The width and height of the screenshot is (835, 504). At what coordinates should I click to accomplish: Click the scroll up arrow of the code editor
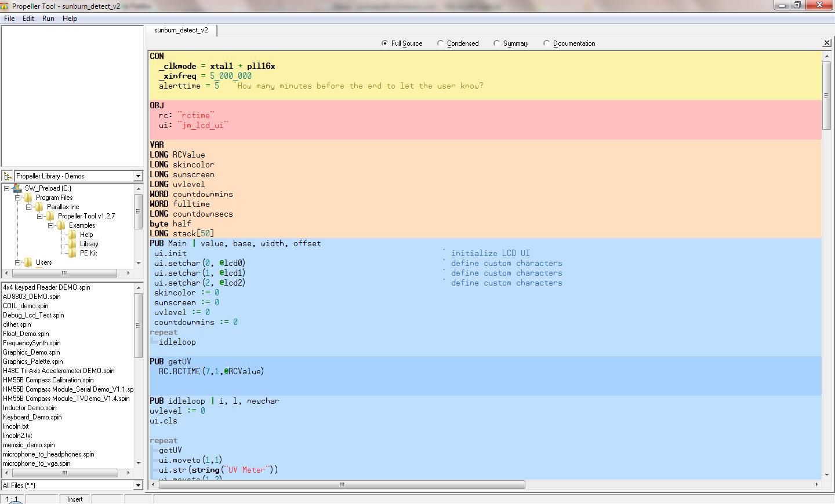(x=827, y=56)
